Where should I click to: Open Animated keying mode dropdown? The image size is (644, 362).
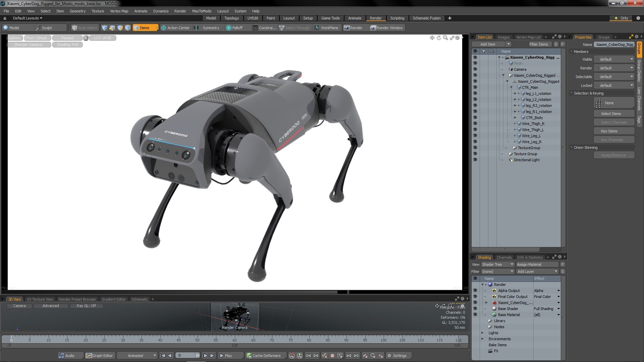click(x=137, y=356)
